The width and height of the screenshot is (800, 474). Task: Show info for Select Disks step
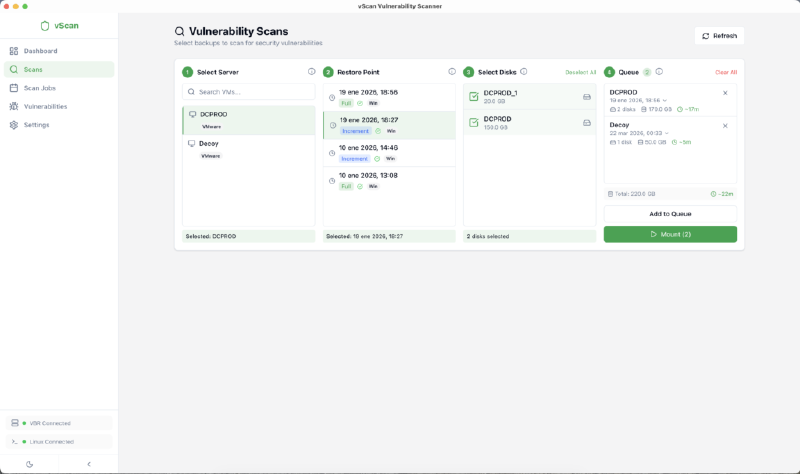523,72
